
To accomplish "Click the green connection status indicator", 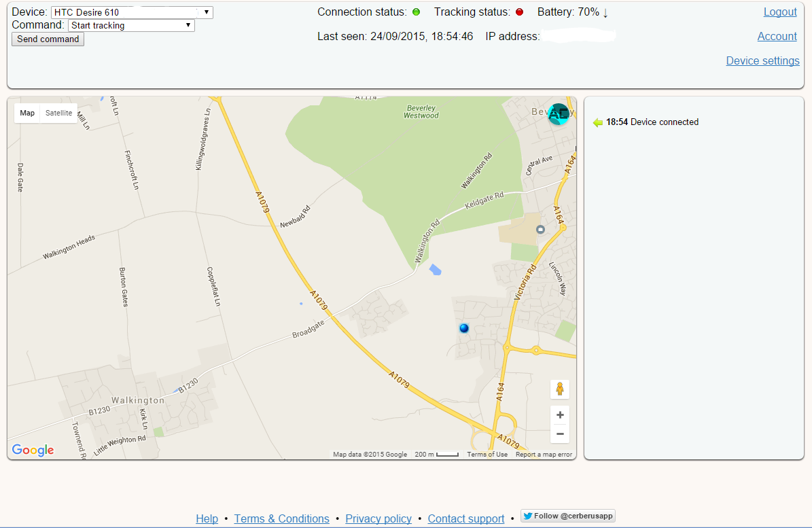I will (416, 12).
